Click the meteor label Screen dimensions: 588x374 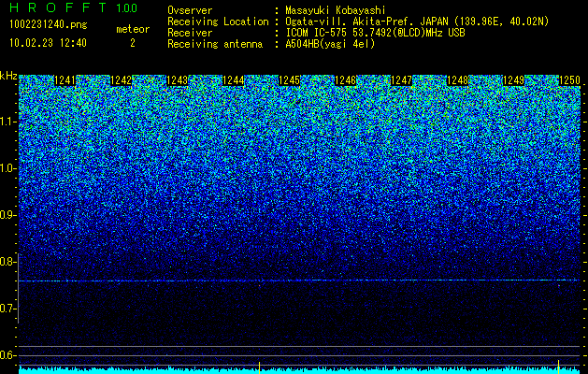coord(133,29)
